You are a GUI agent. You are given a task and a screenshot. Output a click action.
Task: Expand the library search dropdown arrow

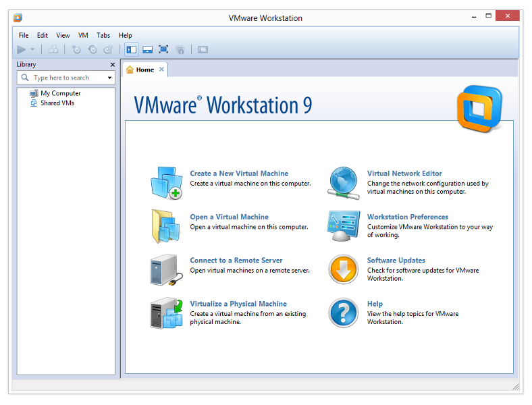click(x=109, y=78)
